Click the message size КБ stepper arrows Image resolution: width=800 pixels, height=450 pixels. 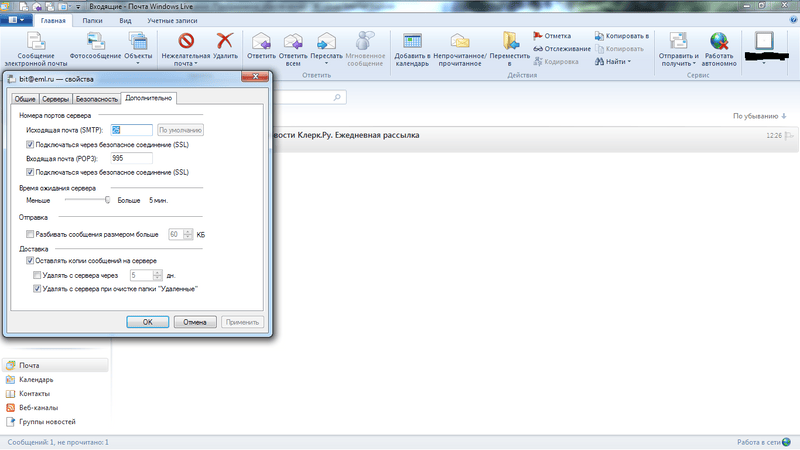188,234
